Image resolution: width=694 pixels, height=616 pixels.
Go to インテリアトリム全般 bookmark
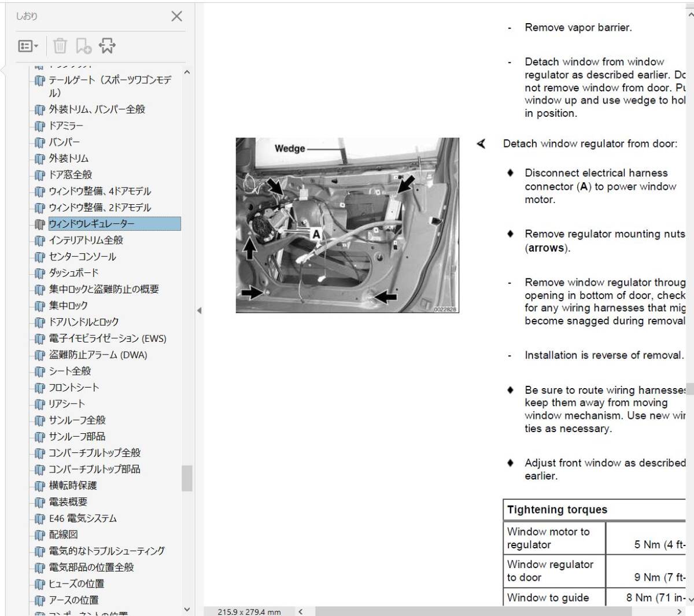[x=86, y=240]
